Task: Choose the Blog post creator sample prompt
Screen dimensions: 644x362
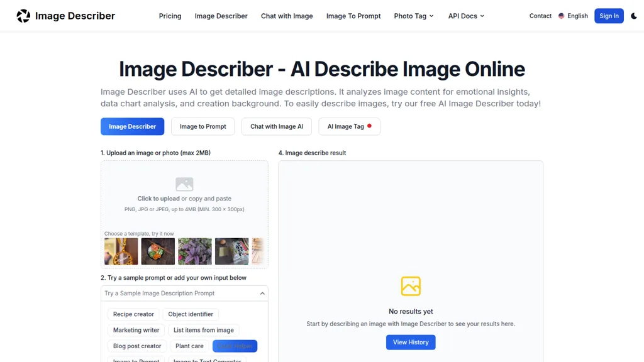Action: click(137, 346)
